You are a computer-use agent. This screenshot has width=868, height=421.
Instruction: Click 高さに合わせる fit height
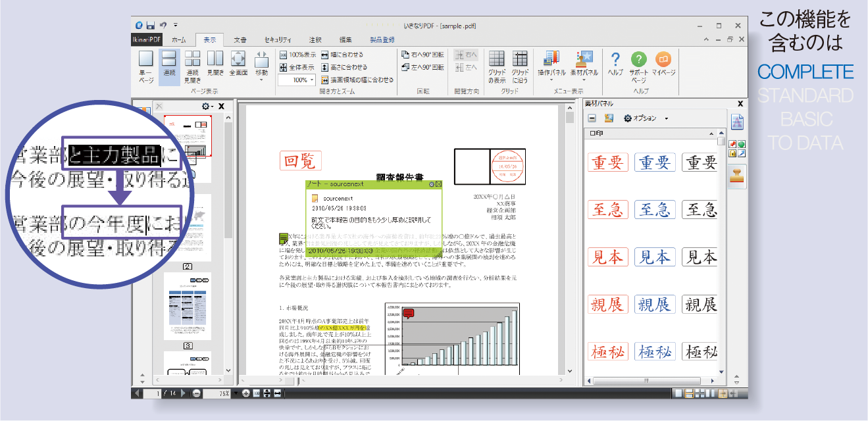344,67
